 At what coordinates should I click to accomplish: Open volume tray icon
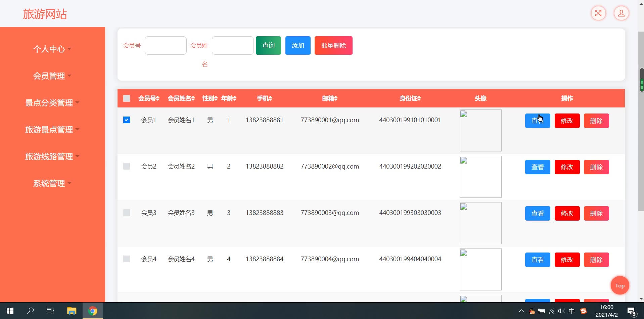pyautogui.click(x=561, y=311)
